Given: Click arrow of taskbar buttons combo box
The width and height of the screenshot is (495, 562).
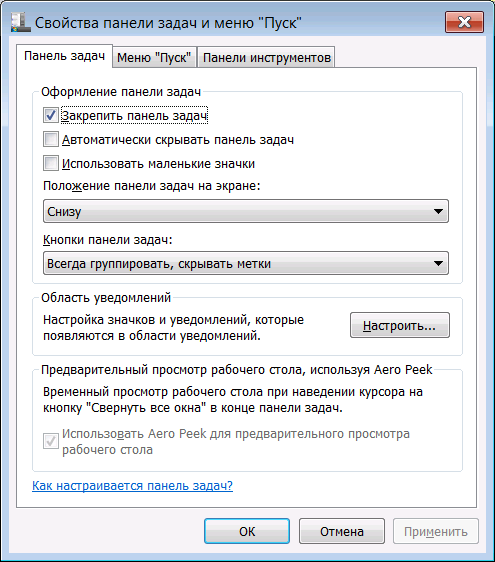Looking at the screenshot, I should [438, 263].
